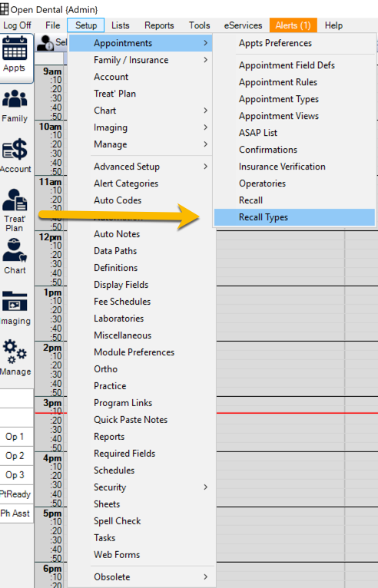This screenshot has width=378, height=588.
Task: Choose Recall Types in the submenu
Action: tap(295, 217)
